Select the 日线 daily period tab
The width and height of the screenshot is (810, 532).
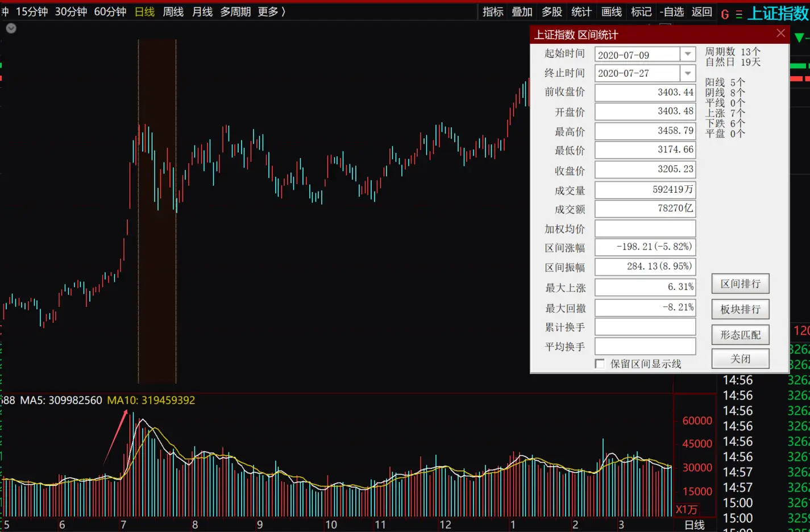point(145,12)
